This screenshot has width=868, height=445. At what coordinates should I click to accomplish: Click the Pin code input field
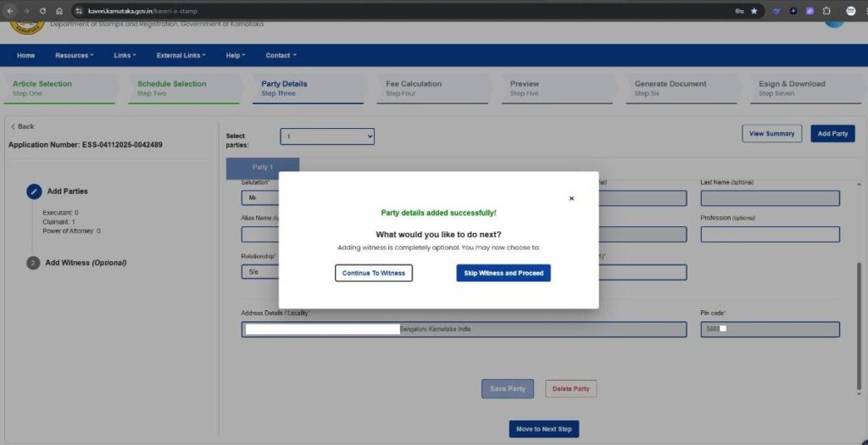coord(770,329)
